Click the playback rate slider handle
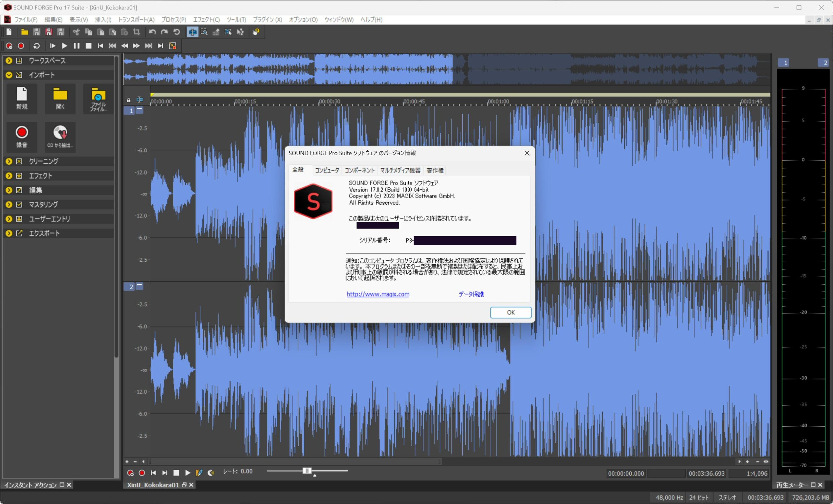This screenshot has height=504, width=833. [307, 471]
